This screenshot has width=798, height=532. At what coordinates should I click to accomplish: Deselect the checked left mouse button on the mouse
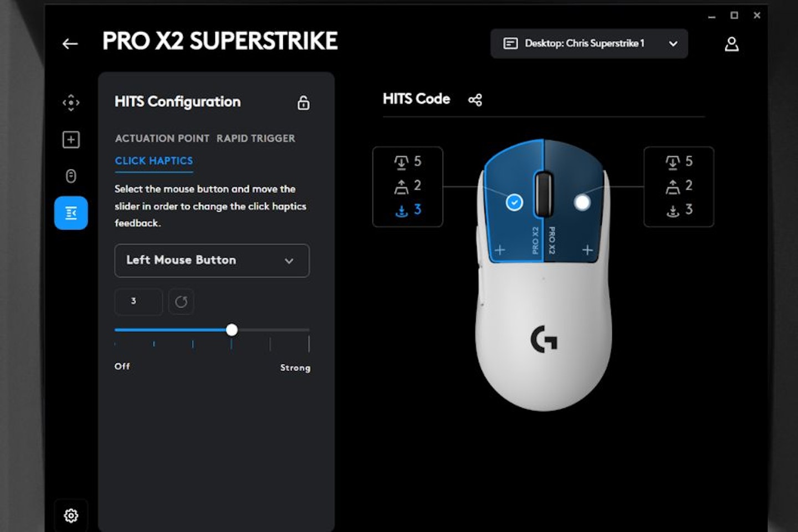[514, 202]
